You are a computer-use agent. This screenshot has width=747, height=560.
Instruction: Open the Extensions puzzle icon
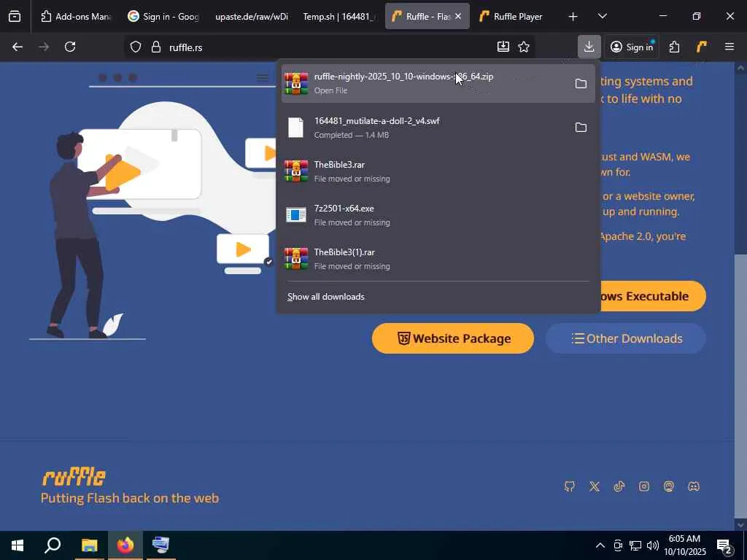(674, 47)
